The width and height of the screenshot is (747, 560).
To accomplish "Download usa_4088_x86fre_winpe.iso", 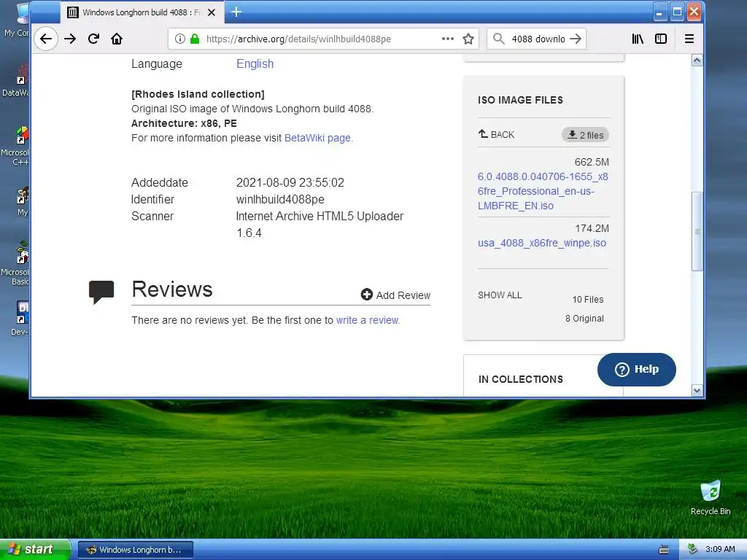I will tap(542, 243).
